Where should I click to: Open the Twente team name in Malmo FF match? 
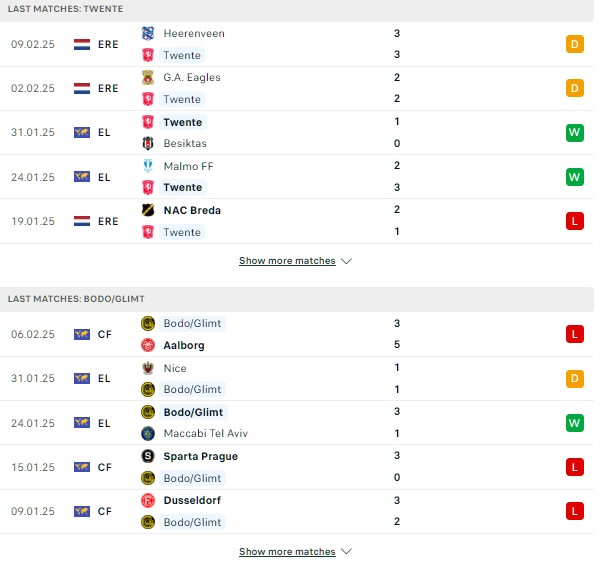pos(183,187)
